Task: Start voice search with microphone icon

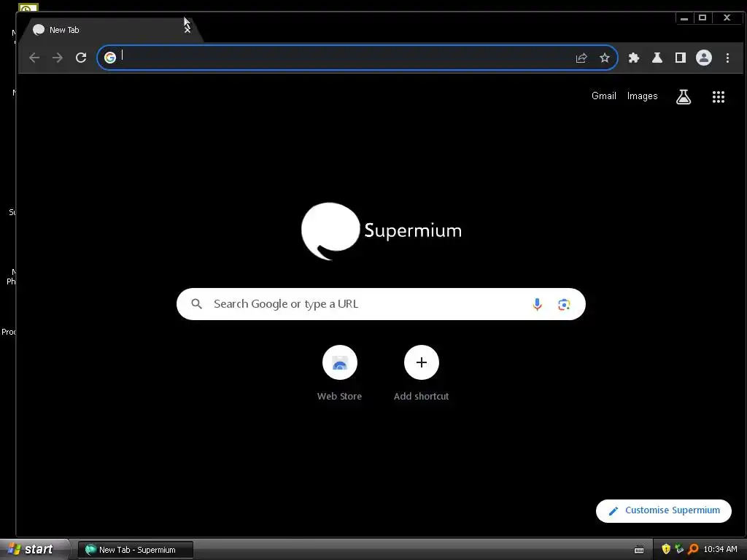Action: click(537, 304)
